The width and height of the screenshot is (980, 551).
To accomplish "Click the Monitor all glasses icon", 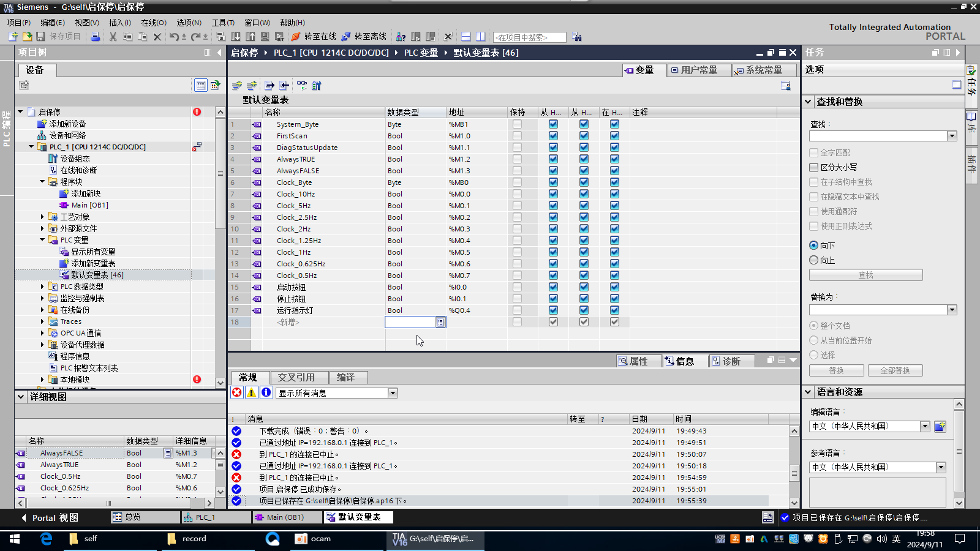I will pos(301,86).
